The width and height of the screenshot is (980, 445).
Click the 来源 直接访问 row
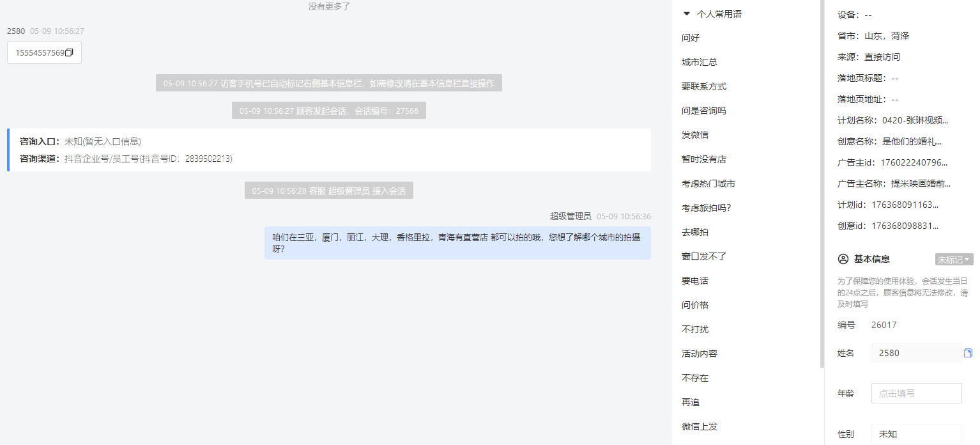coord(869,57)
